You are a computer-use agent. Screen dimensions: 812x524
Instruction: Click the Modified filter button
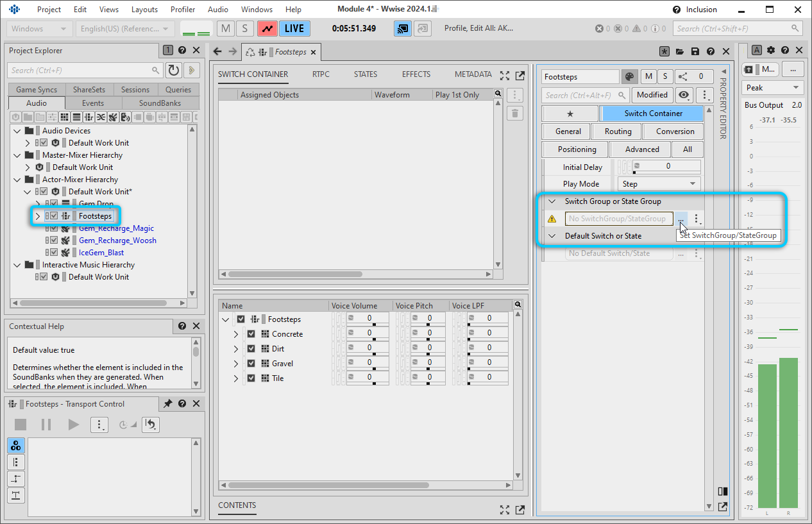(652, 95)
